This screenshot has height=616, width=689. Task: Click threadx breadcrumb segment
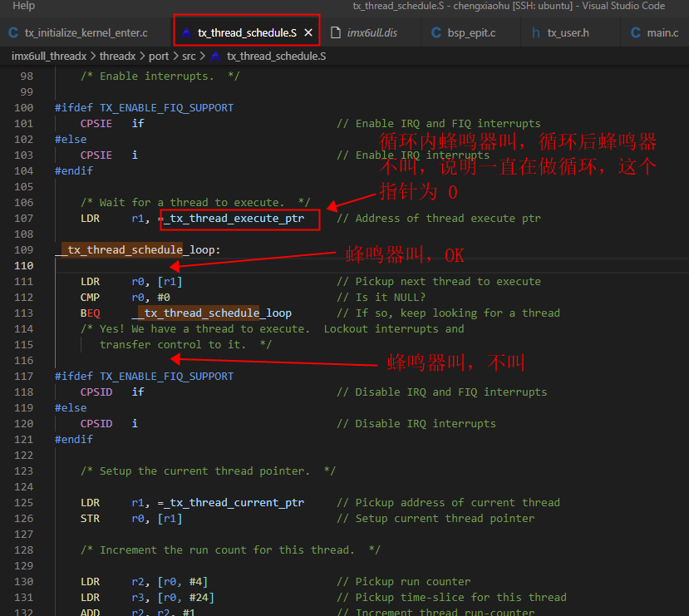click(117, 57)
